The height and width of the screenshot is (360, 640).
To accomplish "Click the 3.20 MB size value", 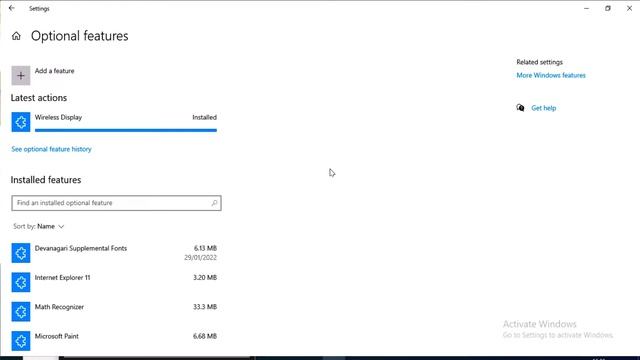I will pos(205,278).
